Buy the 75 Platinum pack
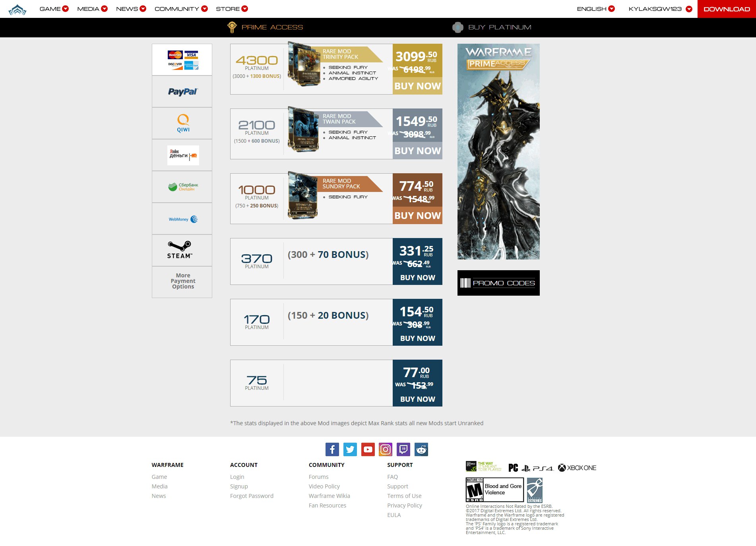The width and height of the screenshot is (756, 546). coord(417,399)
